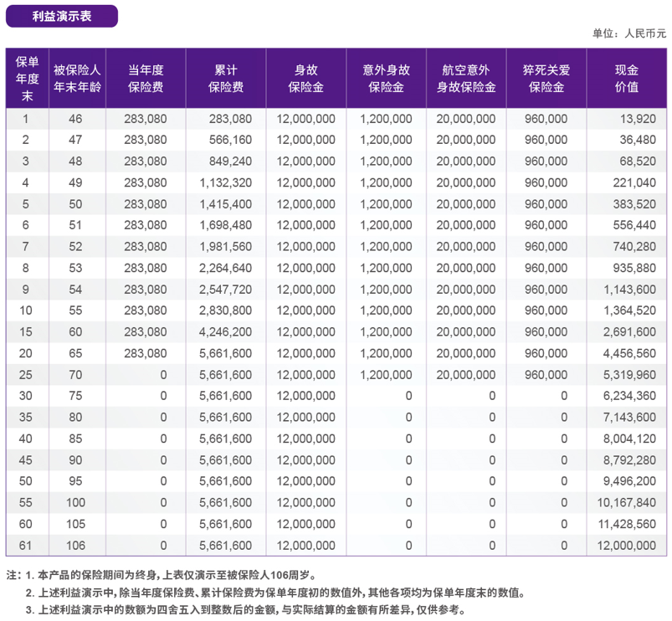Screen dimensions: 672x621
Task: Select the 意外身故保险金 column header
Action: coord(386,79)
